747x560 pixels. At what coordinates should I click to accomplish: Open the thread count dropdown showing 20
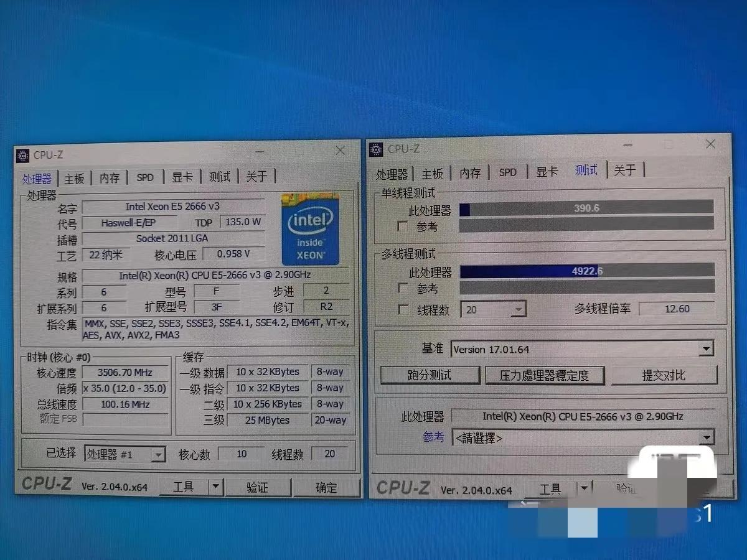(494, 309)
